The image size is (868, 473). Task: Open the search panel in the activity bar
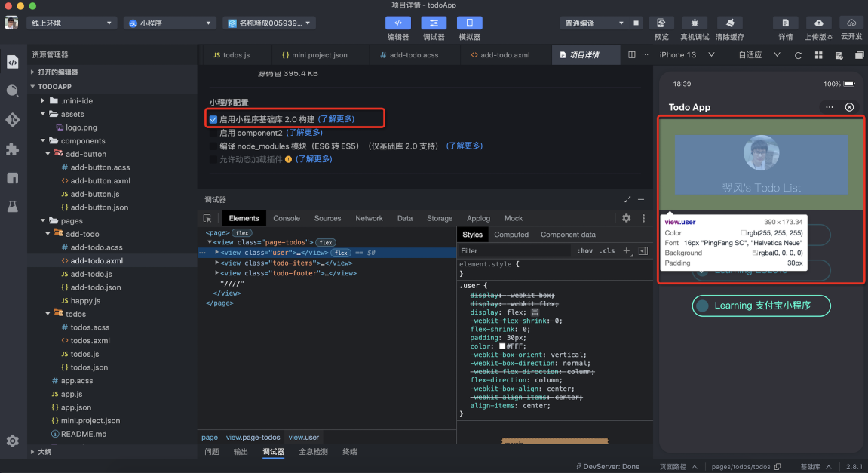[12, 91]
